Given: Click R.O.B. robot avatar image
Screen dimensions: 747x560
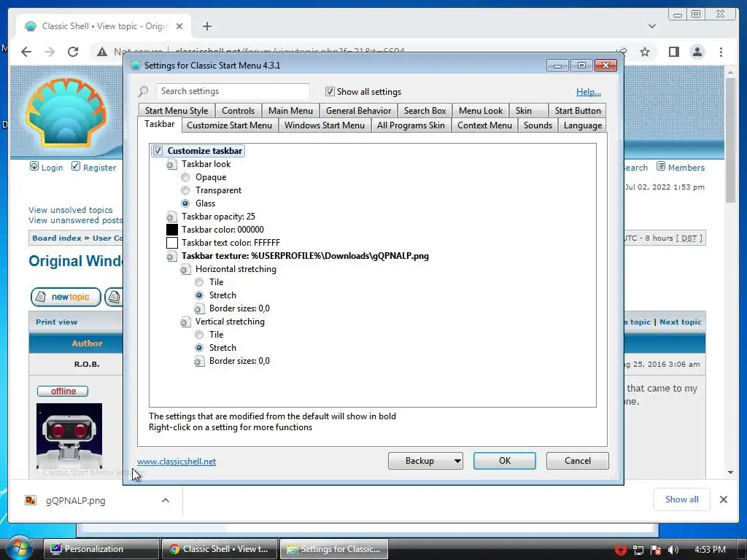Looking at the screenshot, I should point(69,436).
